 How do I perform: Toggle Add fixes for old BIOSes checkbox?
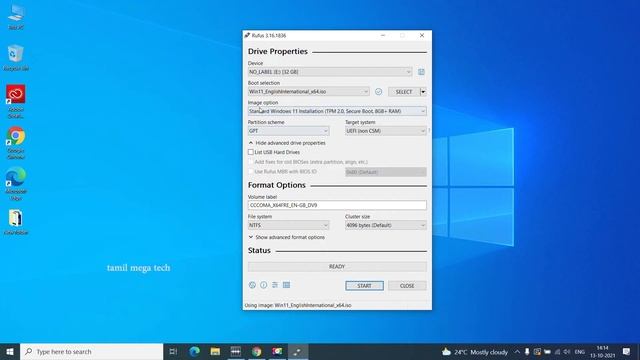251,162
